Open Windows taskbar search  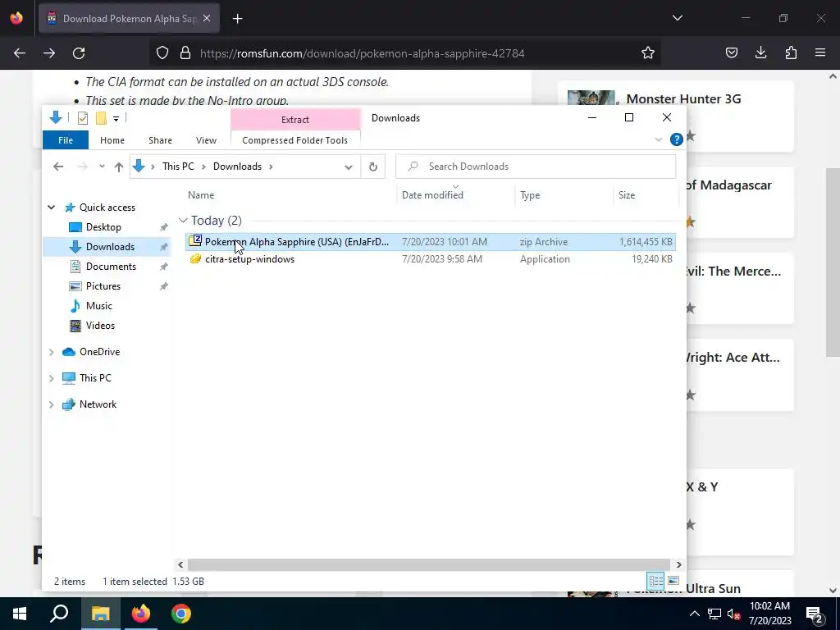point(59,614)
